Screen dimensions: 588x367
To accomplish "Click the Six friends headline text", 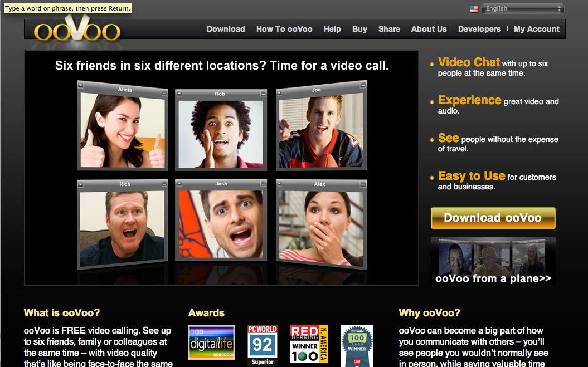I will [222, 66].
